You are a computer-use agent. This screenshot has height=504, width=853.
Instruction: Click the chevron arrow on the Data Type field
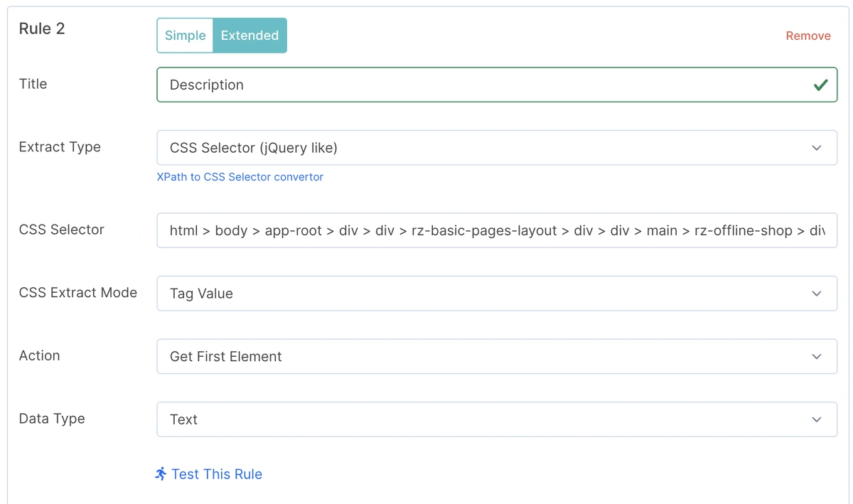816,419
